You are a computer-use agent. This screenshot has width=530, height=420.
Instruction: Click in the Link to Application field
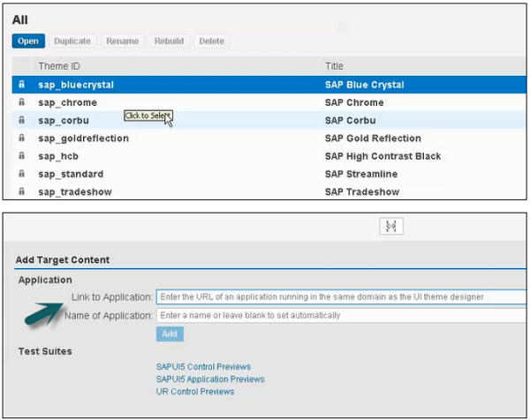click(340, 297)
